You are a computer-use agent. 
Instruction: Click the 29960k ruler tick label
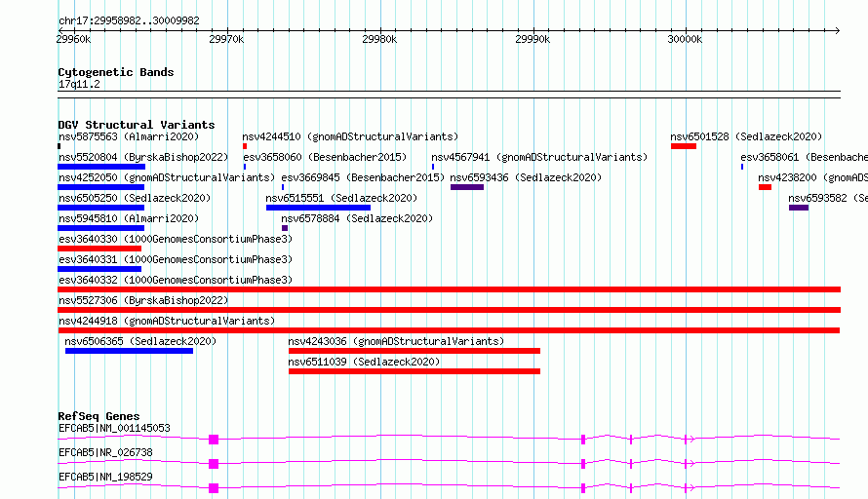73,39
